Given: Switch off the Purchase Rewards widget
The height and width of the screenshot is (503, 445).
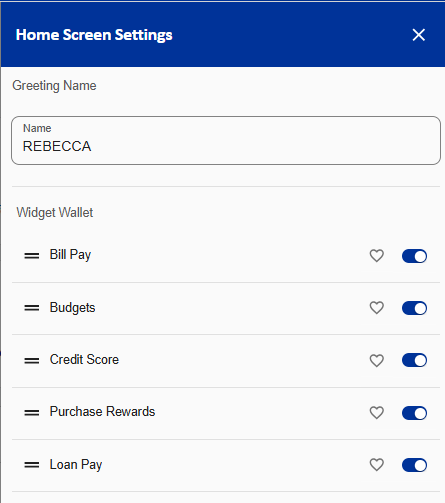Looking at the screenshot, I should click(414, 413).
